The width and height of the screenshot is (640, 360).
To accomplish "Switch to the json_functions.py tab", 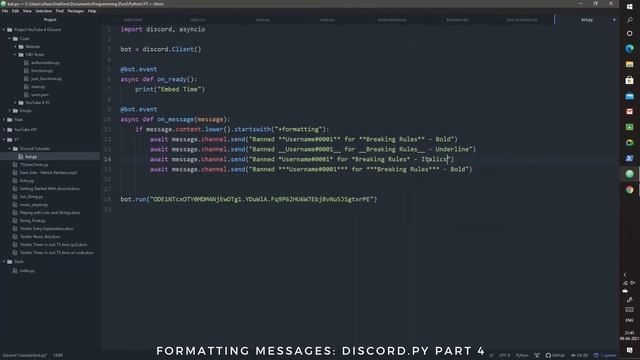I will pos(522,20).
